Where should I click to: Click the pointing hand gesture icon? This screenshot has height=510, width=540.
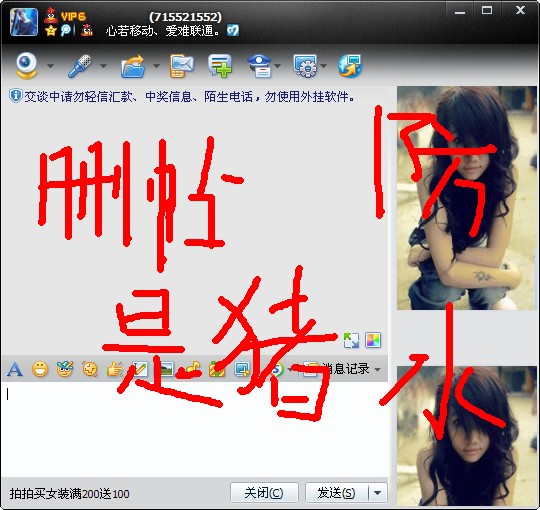pyautogui.click(x=115, y=370)
